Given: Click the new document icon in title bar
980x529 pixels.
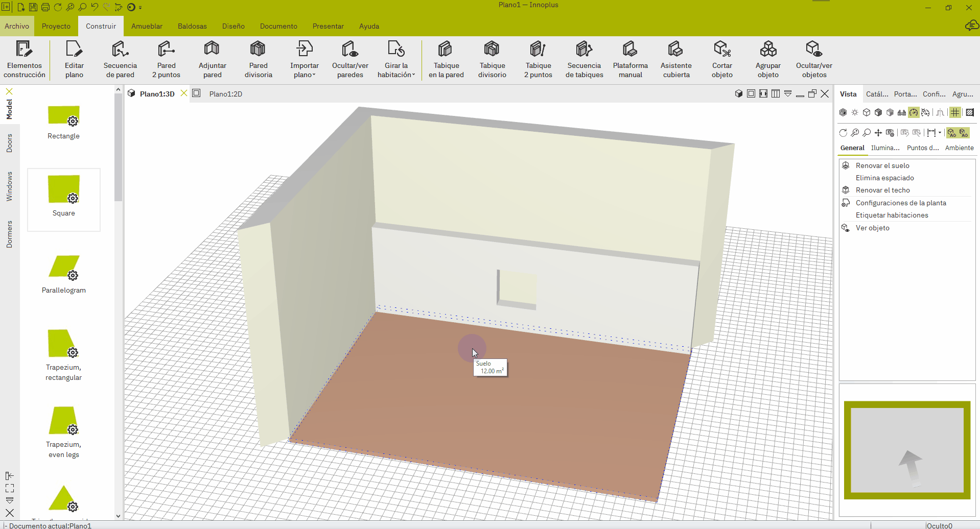Looking at the screenshot, I should [21, 7].
